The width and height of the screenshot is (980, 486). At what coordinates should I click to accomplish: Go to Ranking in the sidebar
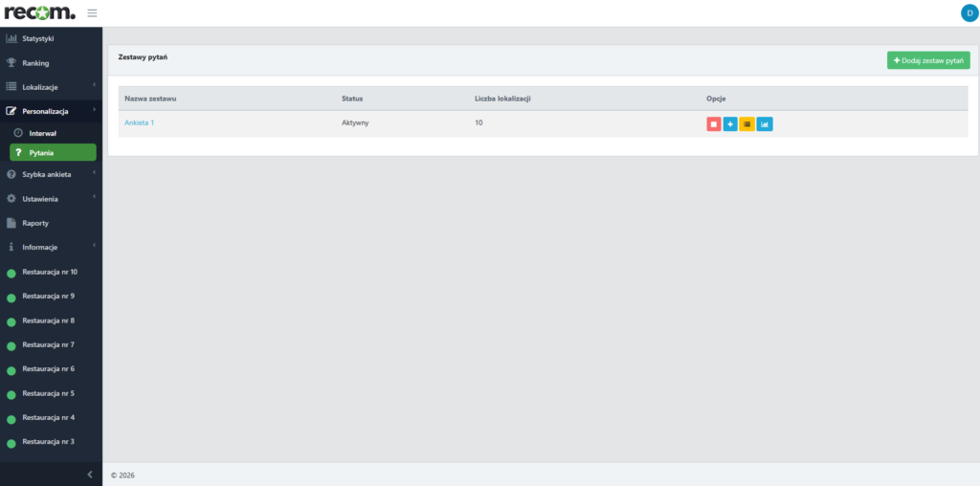[x=35, y=63]
